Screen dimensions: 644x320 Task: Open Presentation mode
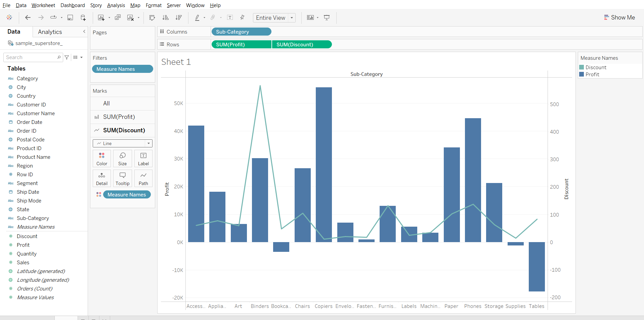pos(327,18)
